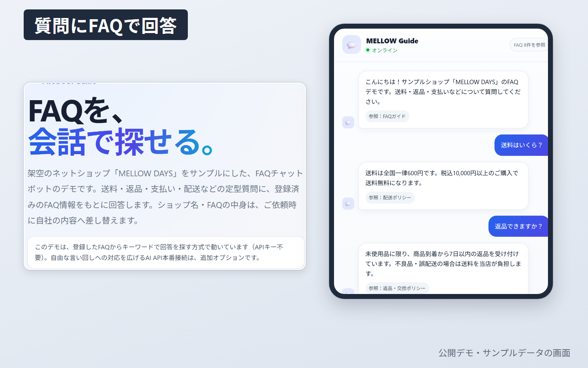Screen dimensions: 588x368
Task: Click the このデモは note box
Action: tap(166, 252)
